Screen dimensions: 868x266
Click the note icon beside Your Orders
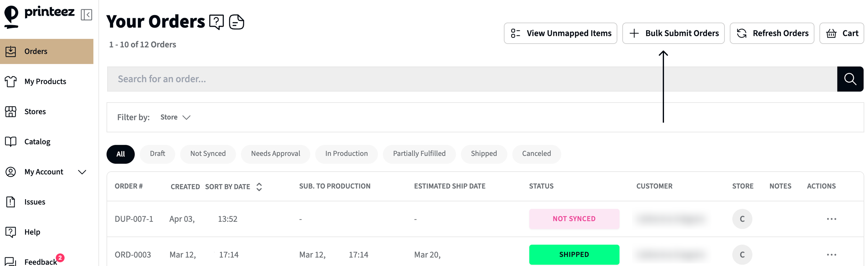(237, 22)
